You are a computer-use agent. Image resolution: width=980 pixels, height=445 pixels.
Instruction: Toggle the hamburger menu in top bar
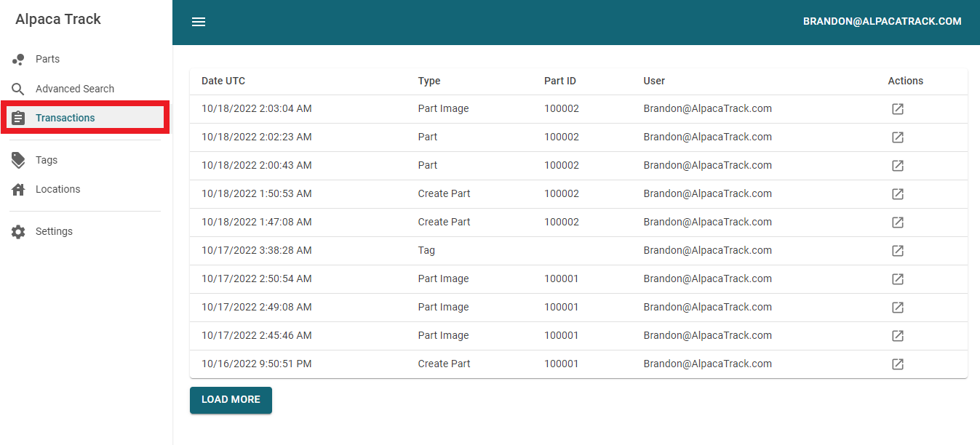(199, 22)
